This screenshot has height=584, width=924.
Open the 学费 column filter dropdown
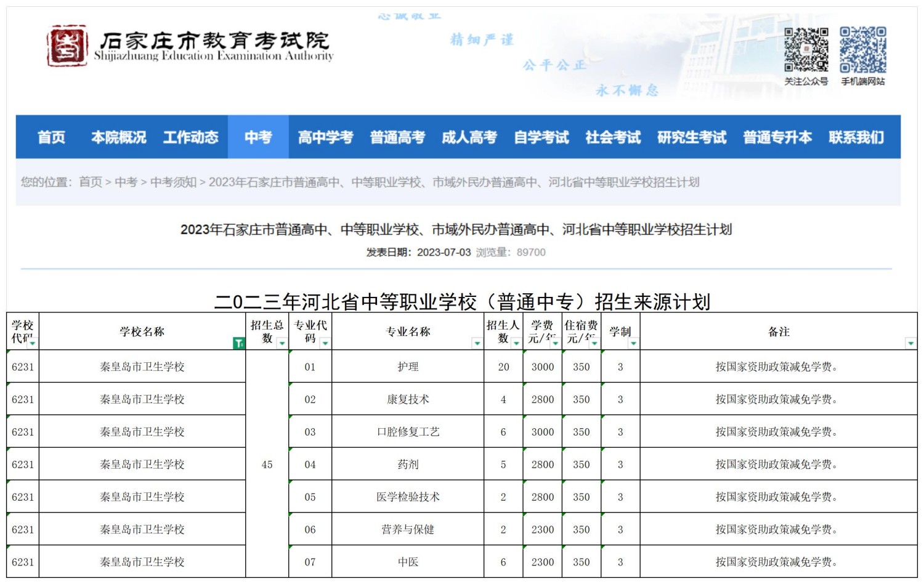[x=555, y=343]
